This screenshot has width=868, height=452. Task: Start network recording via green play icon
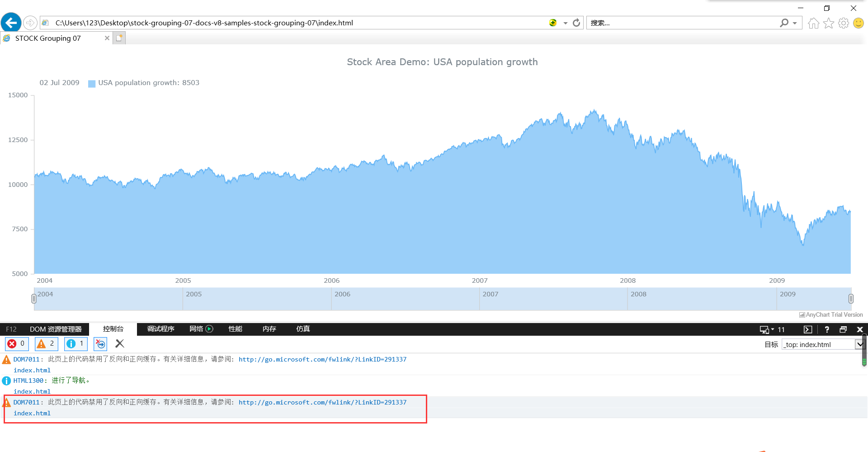click(x=209, y=329)
